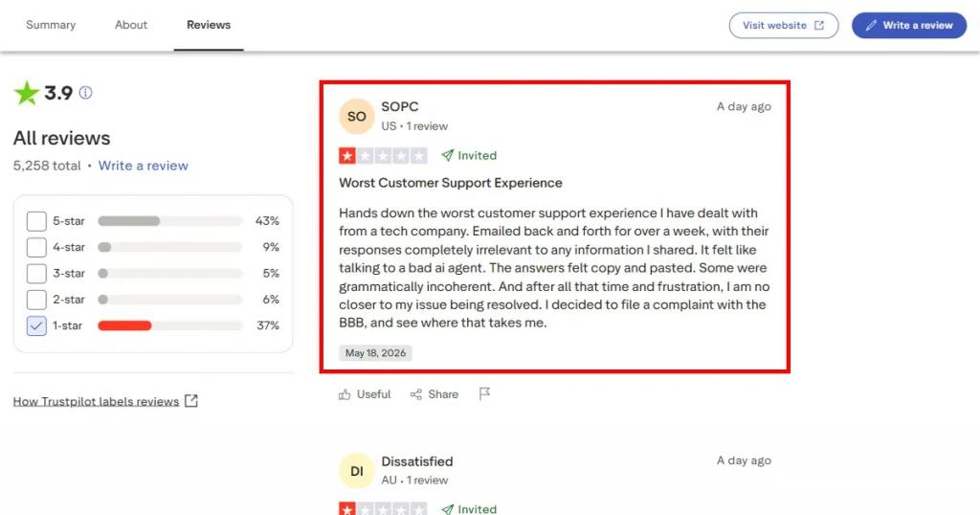Click the thumbs-up icon beside Useful
980x515 pixels.
coord(345,394)
